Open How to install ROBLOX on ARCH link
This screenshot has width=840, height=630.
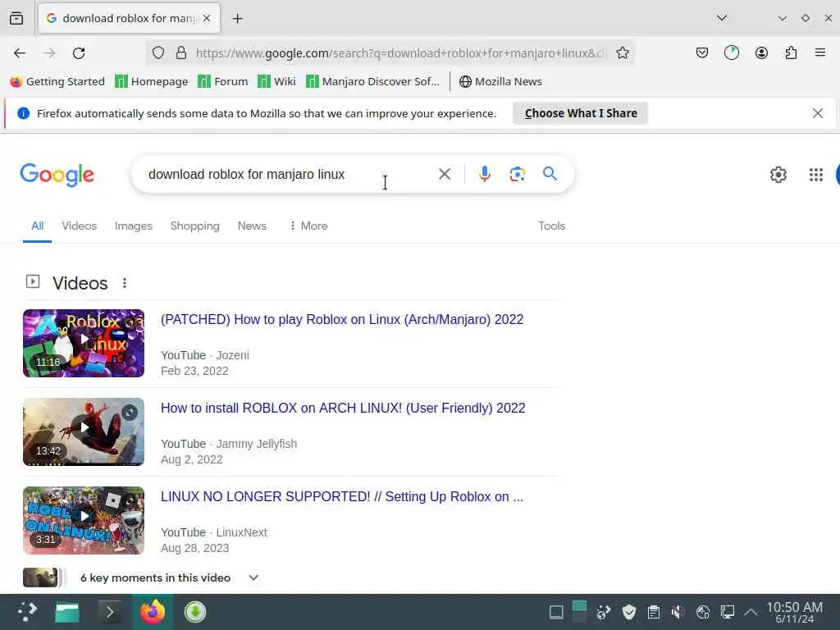click(343, 409)
